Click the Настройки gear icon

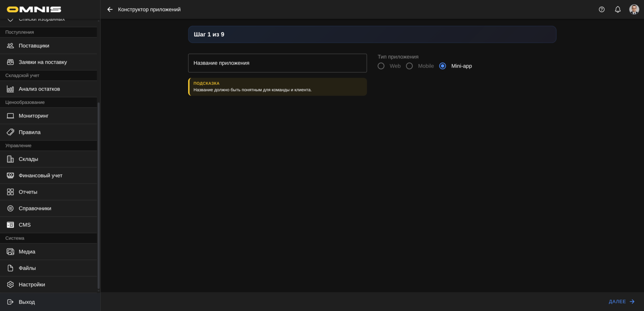pos(10,285)
